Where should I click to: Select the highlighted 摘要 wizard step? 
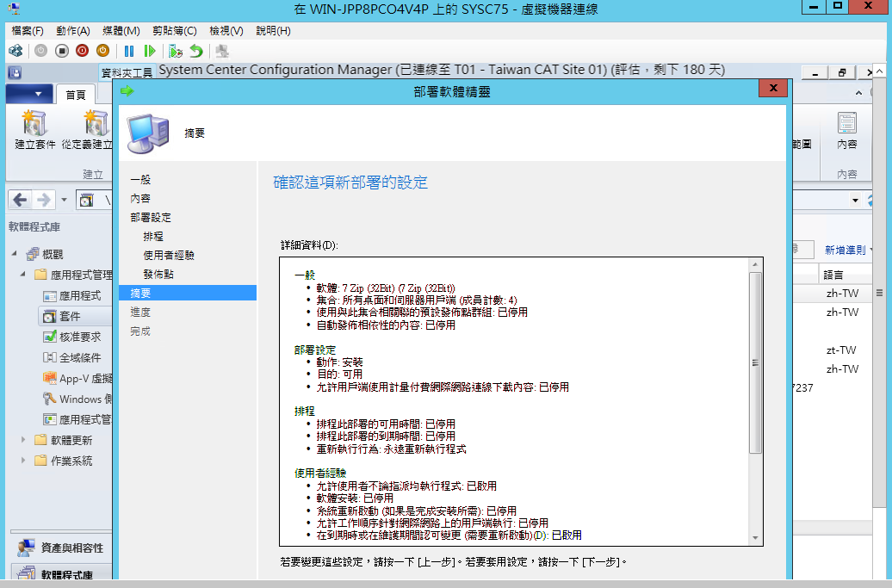(188, 293)
